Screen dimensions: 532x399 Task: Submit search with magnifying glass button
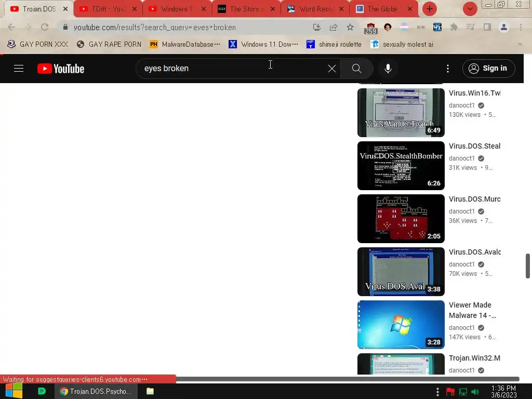coord(356,69)
